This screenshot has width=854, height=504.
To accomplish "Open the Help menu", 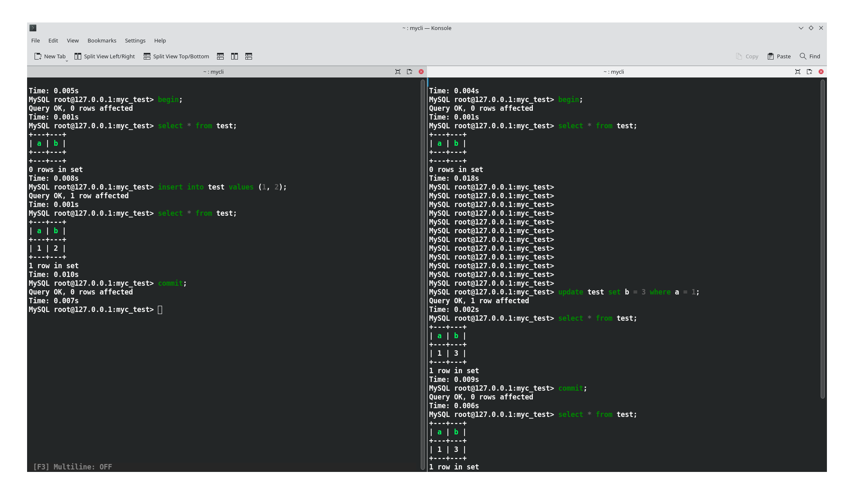I will coord(160,40).
